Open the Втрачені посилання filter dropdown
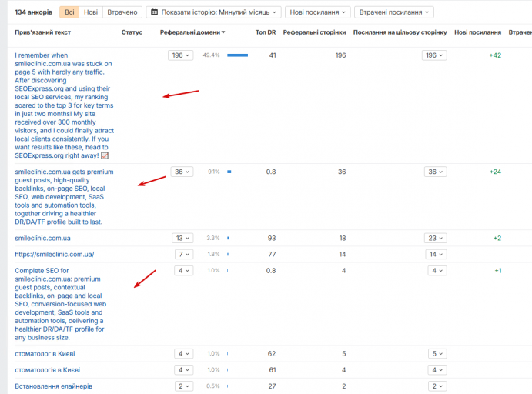The height and width of the screenshot is (394, 532). click(x=394, y=12)
